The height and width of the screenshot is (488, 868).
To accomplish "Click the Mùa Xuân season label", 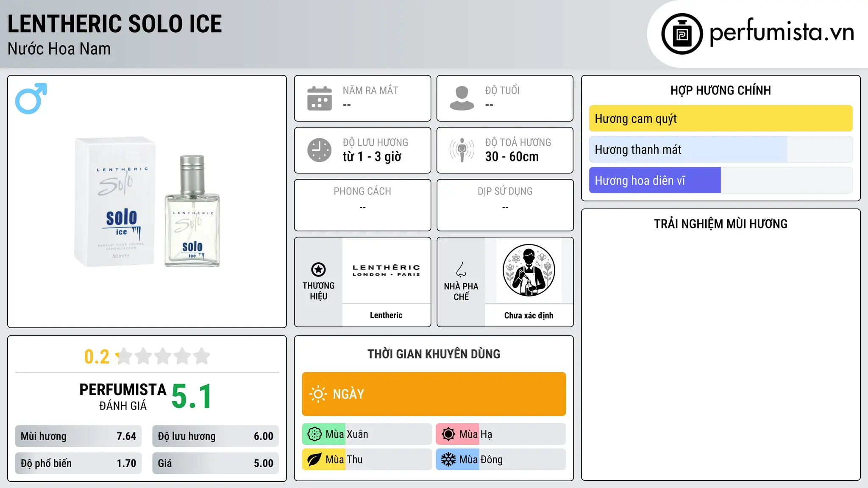I will [347, 434].
